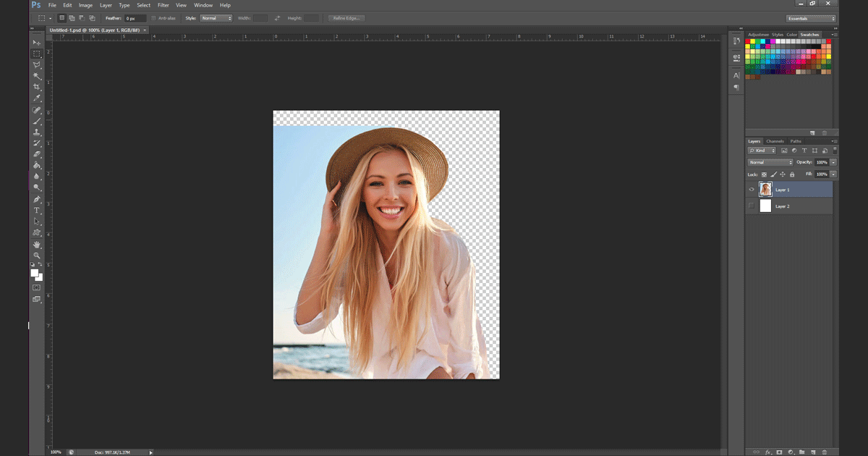Select the Rectangular Marquee tool
868x456 pixels.
[x=37, y=54]
